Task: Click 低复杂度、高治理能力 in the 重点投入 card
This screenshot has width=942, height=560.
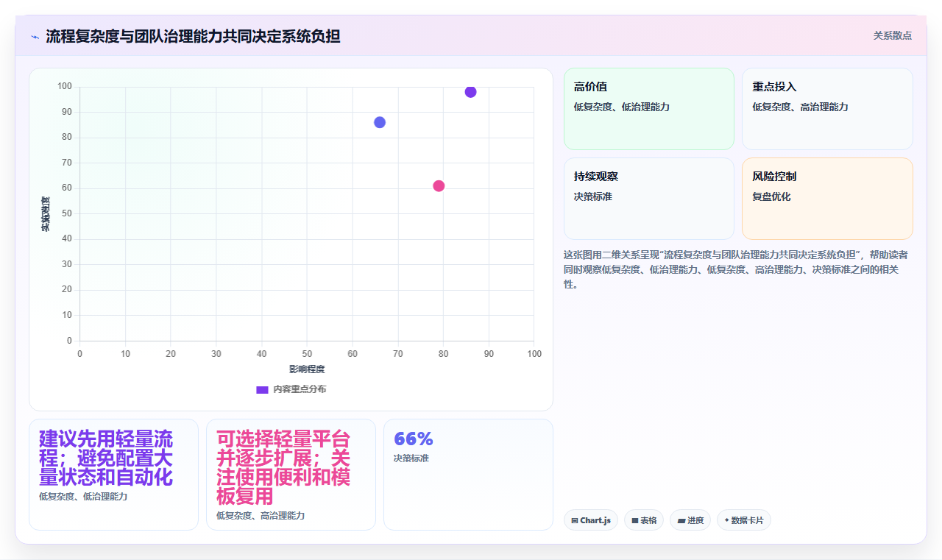Action: point(800,107)
